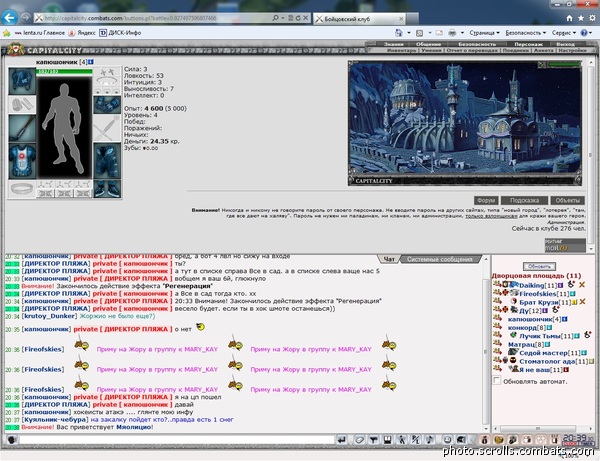The width and height of the screenshot is (600, 461).
Task: Click the leg armor equipment slot
Action: (x=107, y=161)
